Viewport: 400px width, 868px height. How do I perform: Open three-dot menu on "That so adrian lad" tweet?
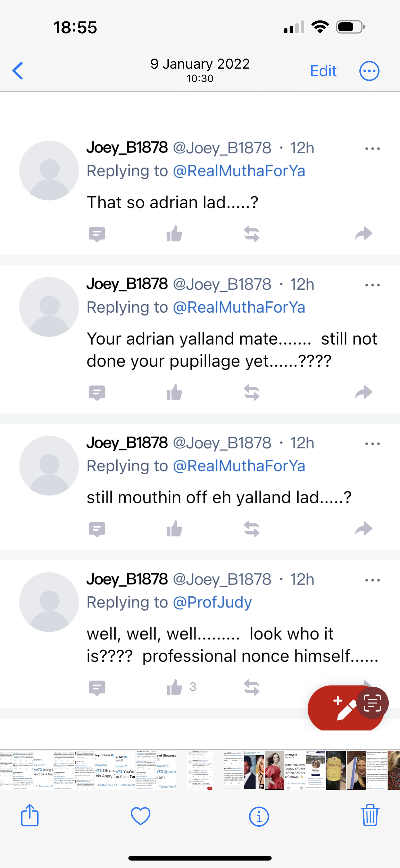pos(372,149)
